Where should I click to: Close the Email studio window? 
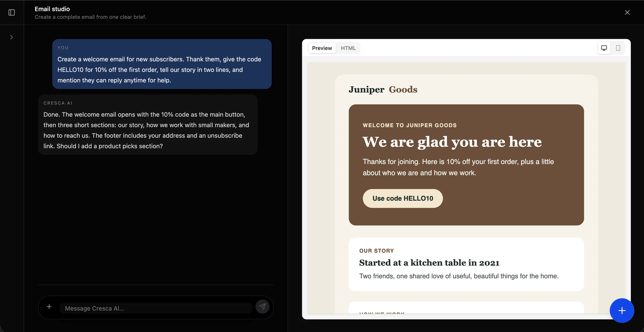[x=627, y=13]
